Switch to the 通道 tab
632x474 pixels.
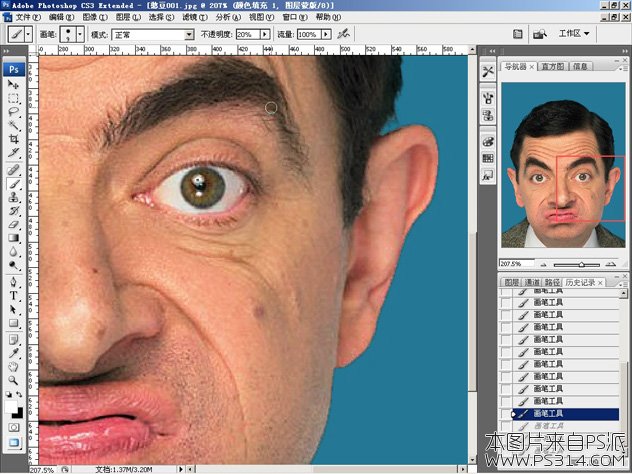[x=532, y=283]
